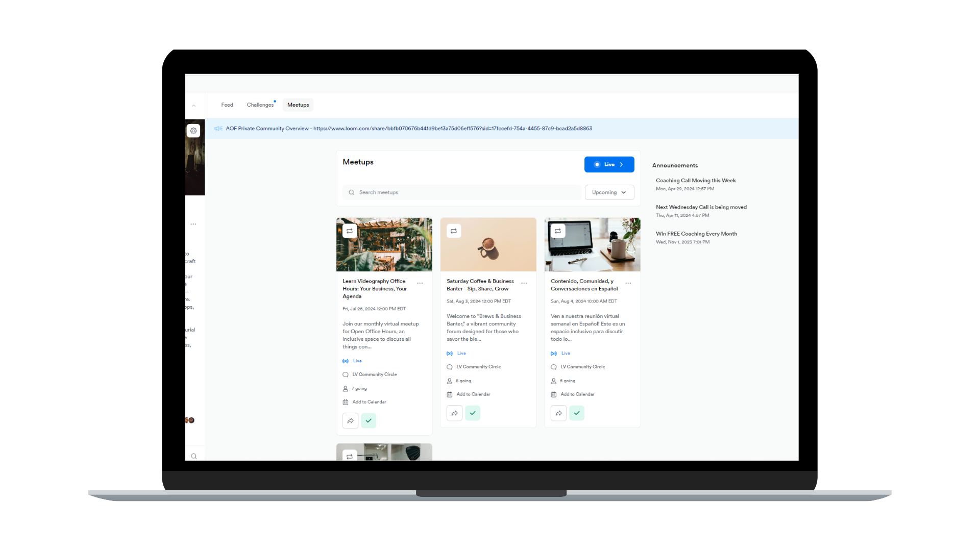Toggle RSVP checkmark on Learn Videography meetup

pyautogui.click(x=369, y=421)
